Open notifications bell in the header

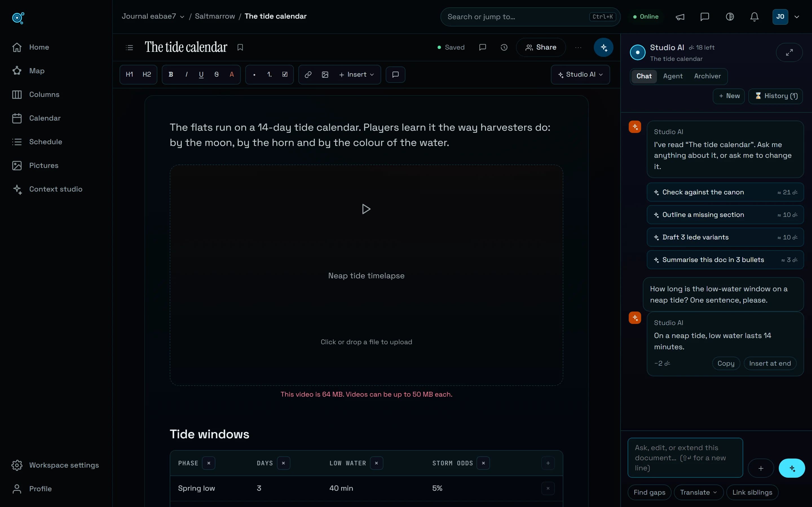point(754,17)
